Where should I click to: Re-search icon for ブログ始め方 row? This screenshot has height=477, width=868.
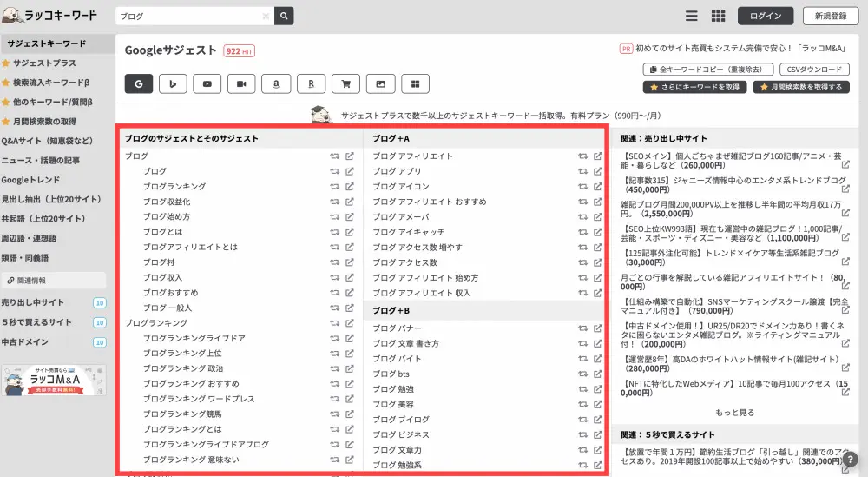point(335,216)
